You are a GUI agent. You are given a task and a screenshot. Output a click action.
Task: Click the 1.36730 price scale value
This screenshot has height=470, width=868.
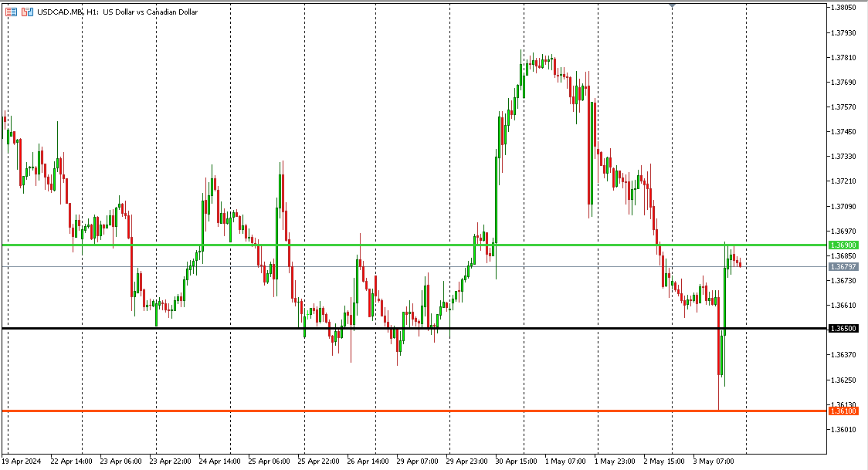click(x=843, y=280)
